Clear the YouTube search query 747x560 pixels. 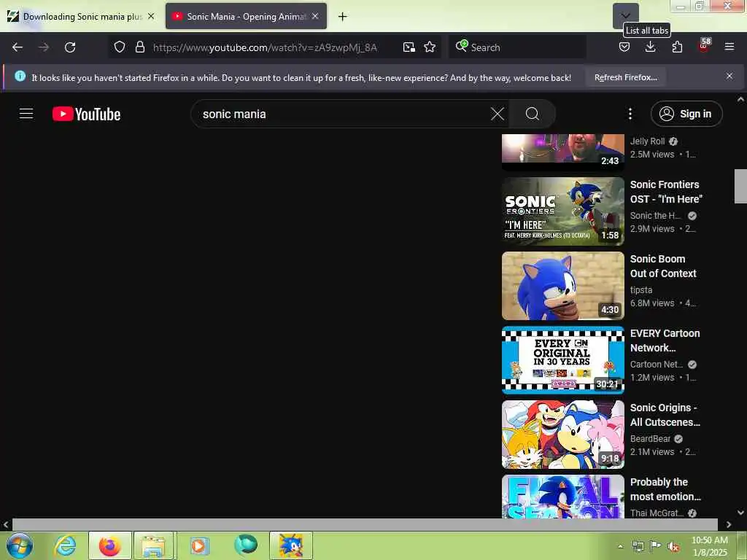point(498,114)
